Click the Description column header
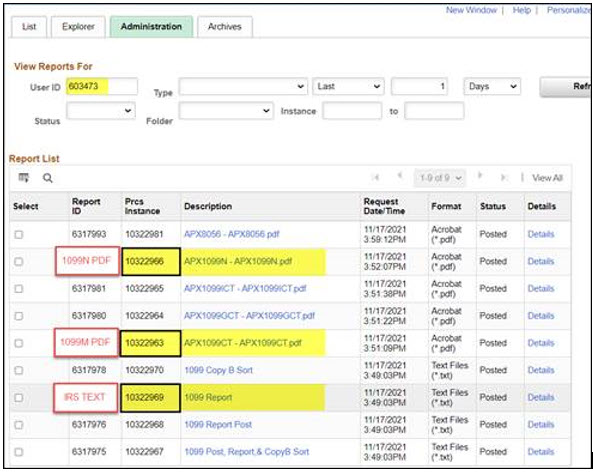593x474 pixels. pyautogui.click(x=208, y=206)
